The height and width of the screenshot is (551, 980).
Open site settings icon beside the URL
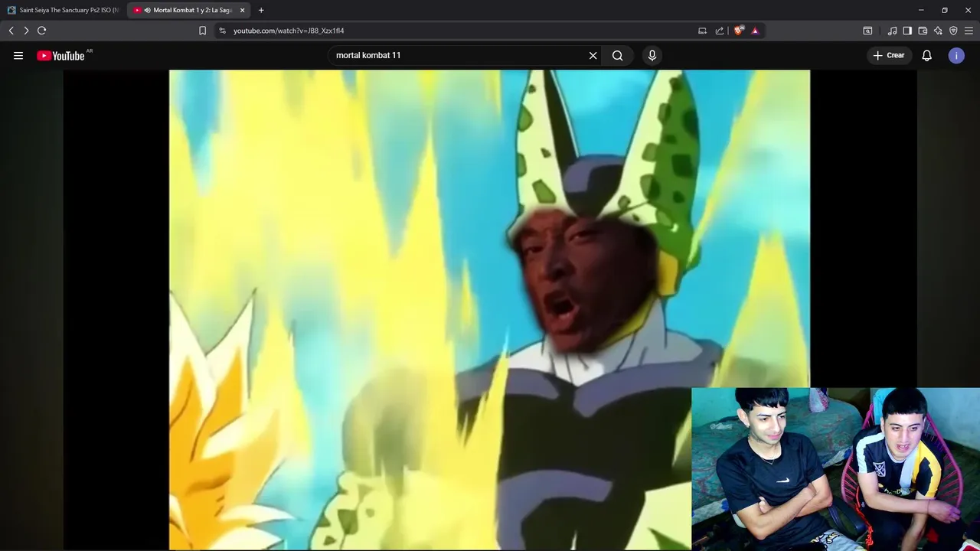[x=222, y=31]
